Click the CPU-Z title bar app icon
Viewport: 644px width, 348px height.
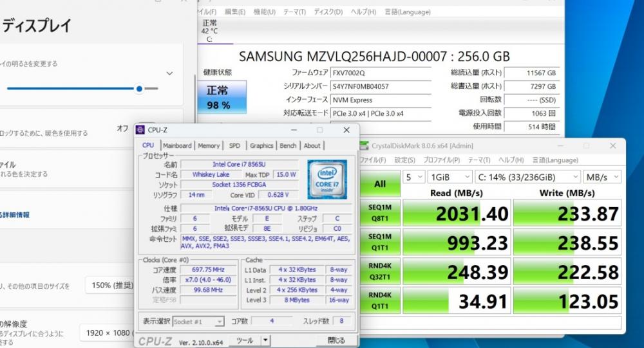tap(140, 130)
